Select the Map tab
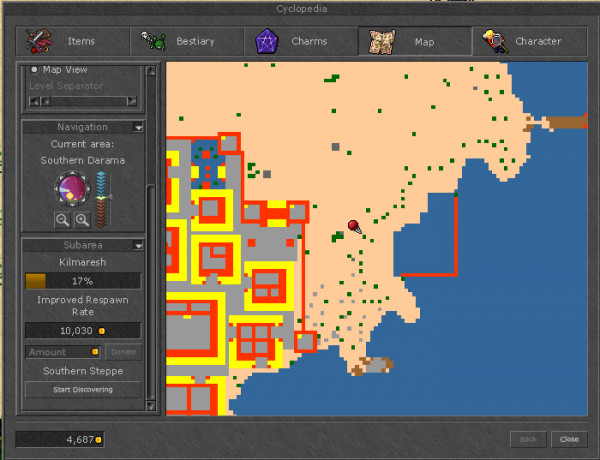Viewport: 600px width, 460px height. point(415,41)
